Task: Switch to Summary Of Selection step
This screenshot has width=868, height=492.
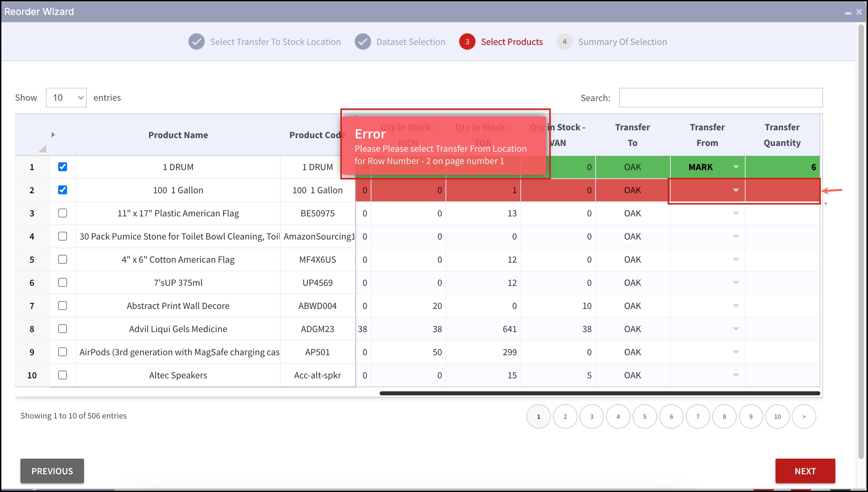Action: click(622, 42)
